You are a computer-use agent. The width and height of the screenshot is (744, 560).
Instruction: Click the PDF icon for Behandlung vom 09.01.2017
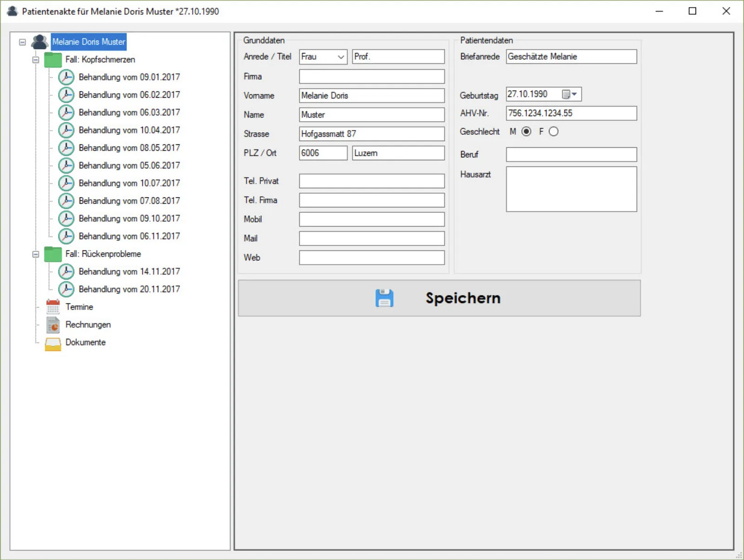pyautogui.click(x=66, y=77)
